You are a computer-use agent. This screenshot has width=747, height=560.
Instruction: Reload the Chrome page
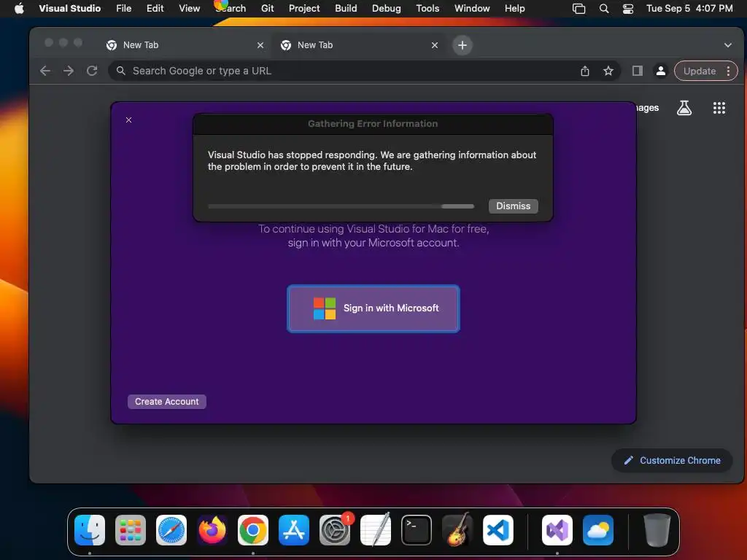92,71
